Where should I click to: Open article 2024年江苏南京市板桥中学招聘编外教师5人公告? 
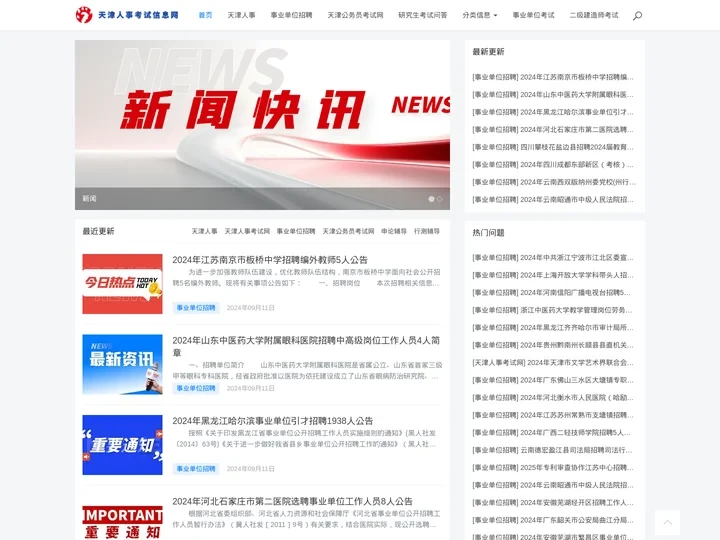270,260
